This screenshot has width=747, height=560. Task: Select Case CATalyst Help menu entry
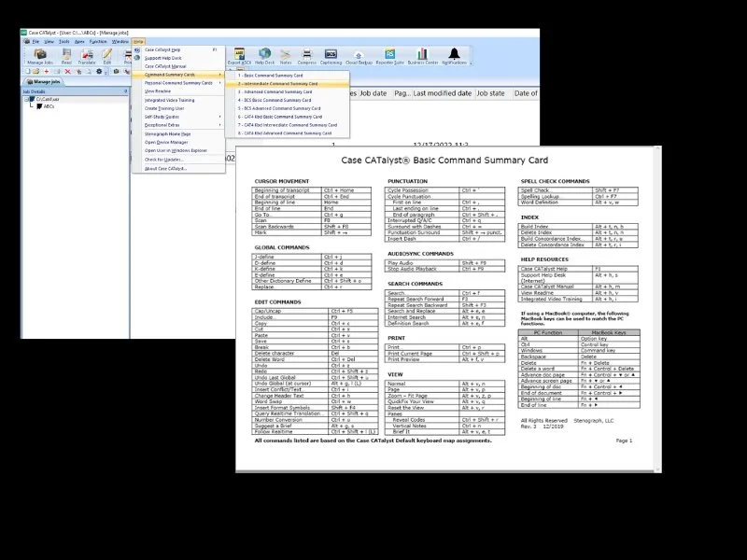(178, 49)
